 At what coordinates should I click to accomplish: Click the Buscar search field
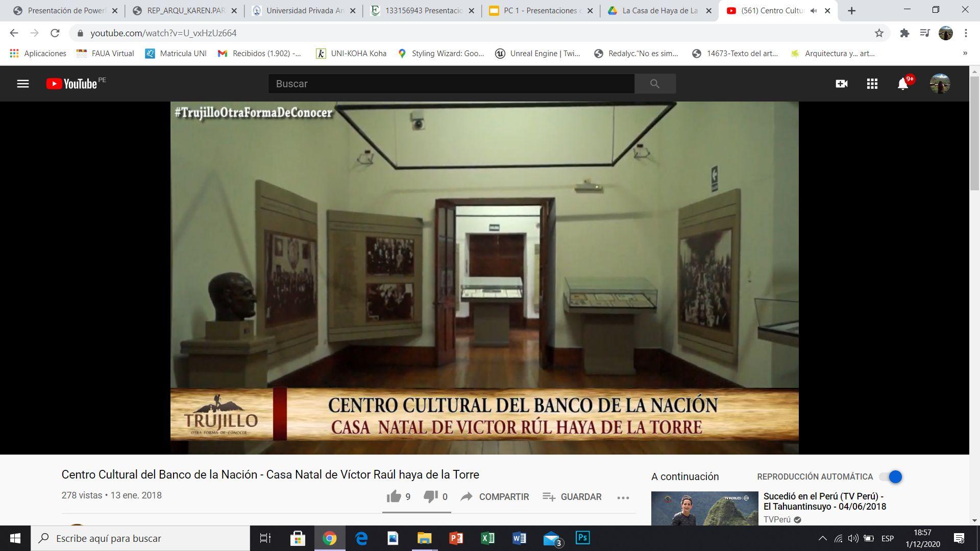[451, 84]
